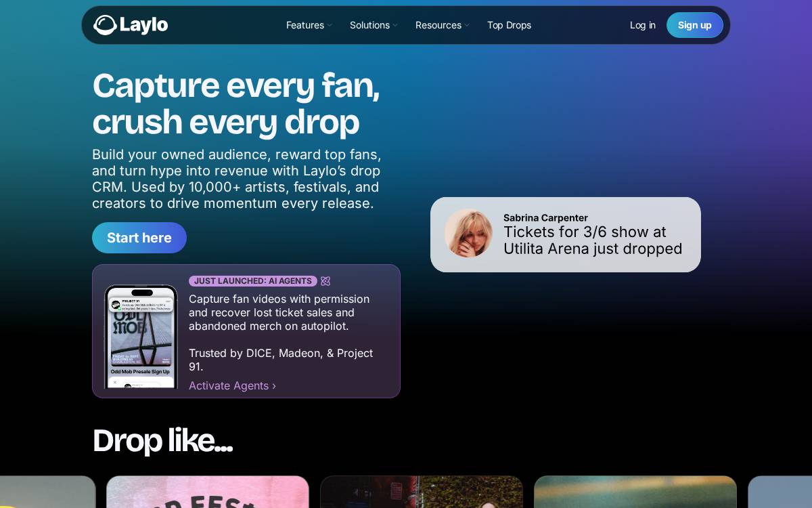
Task: Click the 'Build your owned audience' paragraph
Action: tap(237, 179)
